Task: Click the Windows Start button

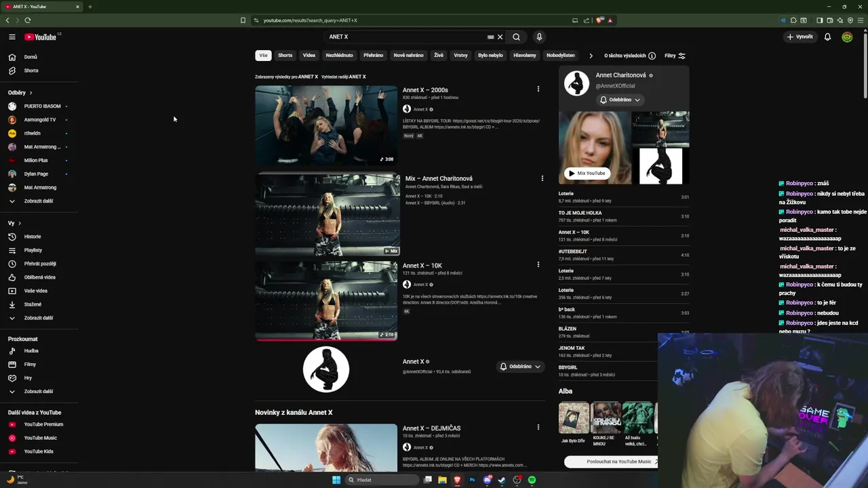Action: [336, 480]
